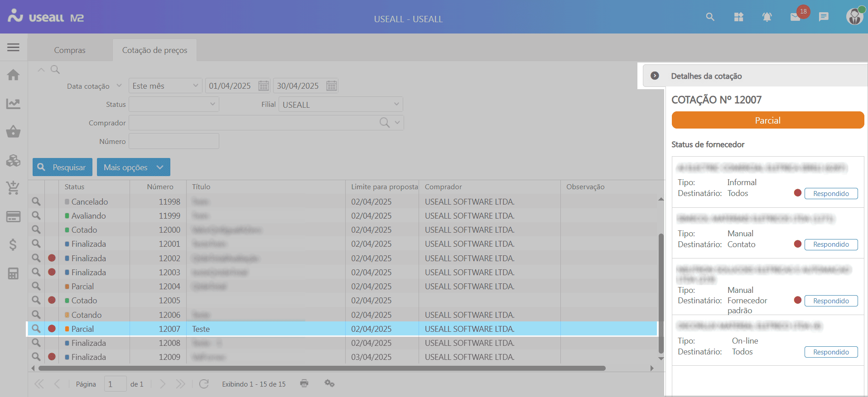Go to the next page arrow
Image resolution: width=868 pixels, height=397 pixels.
pos(162,384)
